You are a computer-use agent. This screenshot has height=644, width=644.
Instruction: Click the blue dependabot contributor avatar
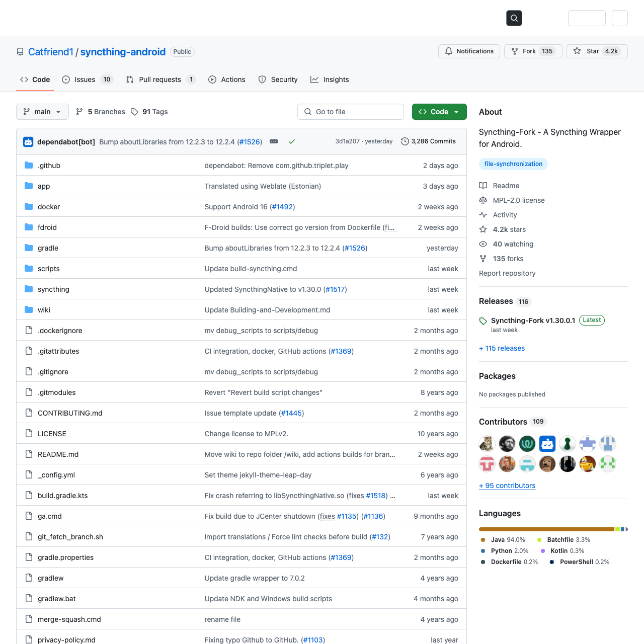click(547, 444)
